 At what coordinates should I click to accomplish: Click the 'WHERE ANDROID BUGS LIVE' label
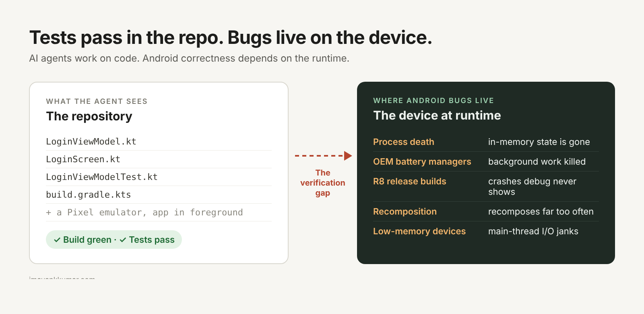tap(433, 101)
